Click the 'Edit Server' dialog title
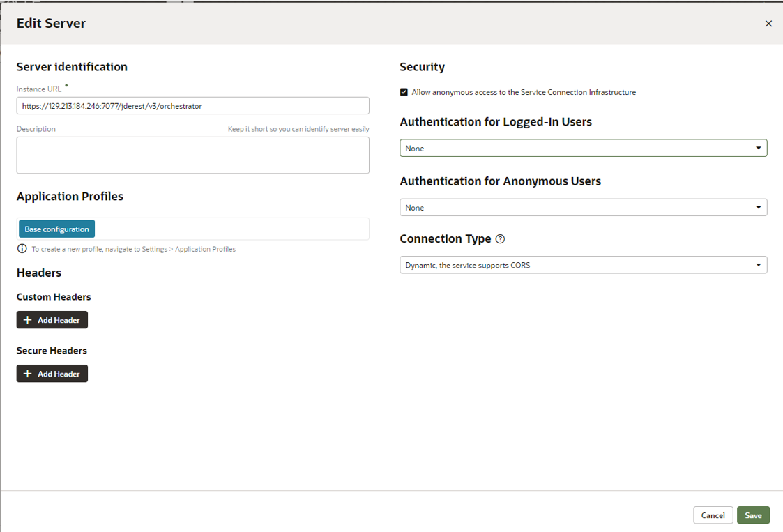Image resolution: width=783 pixels, height=532 pixels. (x=51, y=24)
